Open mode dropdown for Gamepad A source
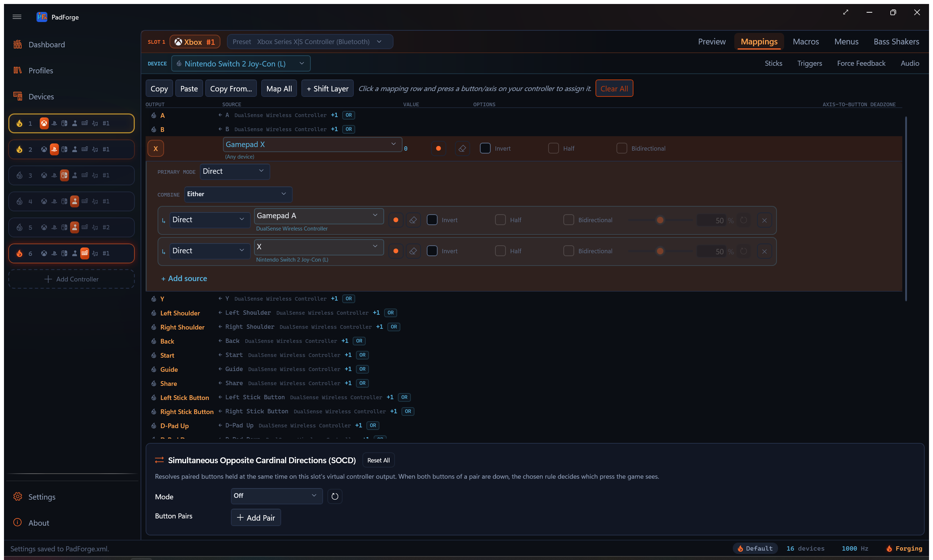933x560 pixels. click(210, 220)
